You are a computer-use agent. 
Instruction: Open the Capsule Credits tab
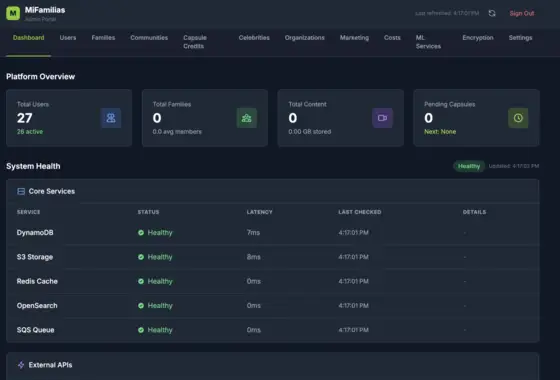pos(195,42)
